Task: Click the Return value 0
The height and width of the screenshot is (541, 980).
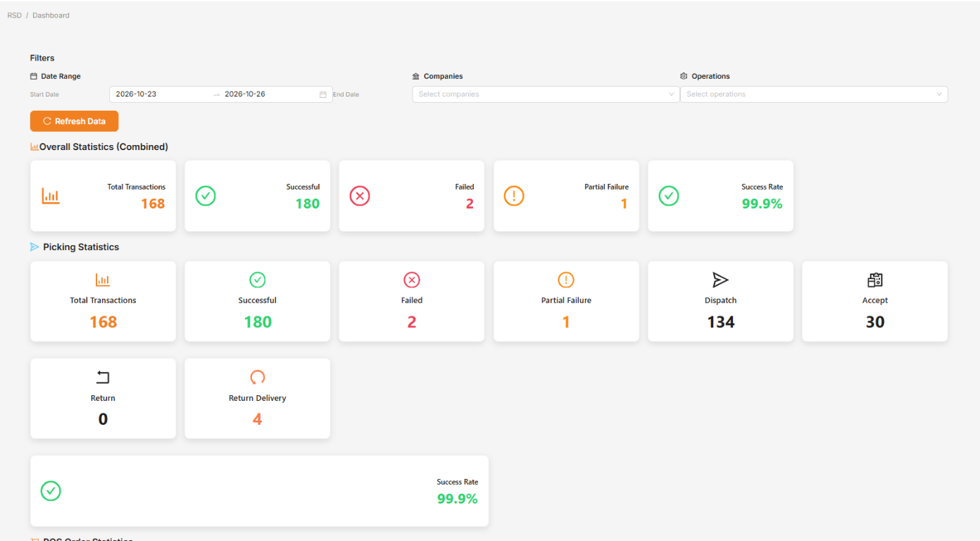Action: tap(103, 419)
